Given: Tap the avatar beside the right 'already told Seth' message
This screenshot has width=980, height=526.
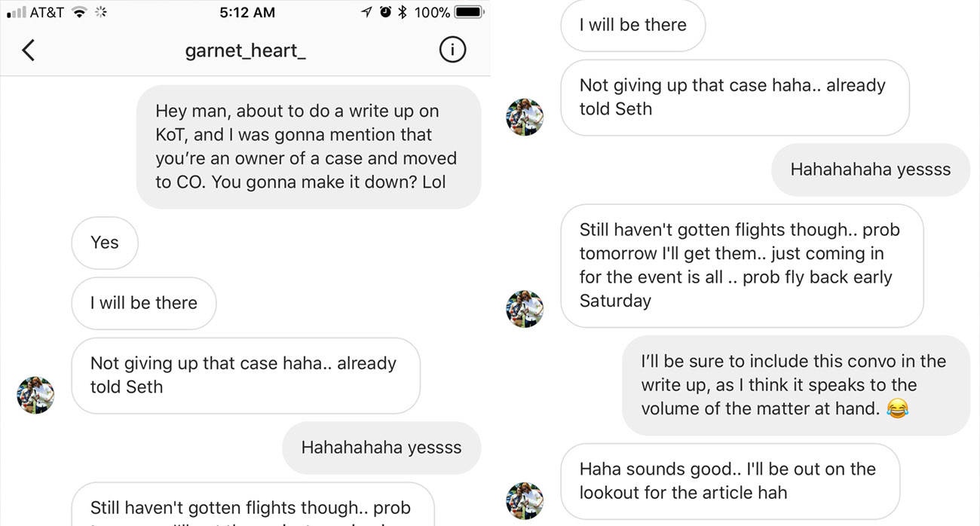Looking at the screenshot, I should [525, 117].
